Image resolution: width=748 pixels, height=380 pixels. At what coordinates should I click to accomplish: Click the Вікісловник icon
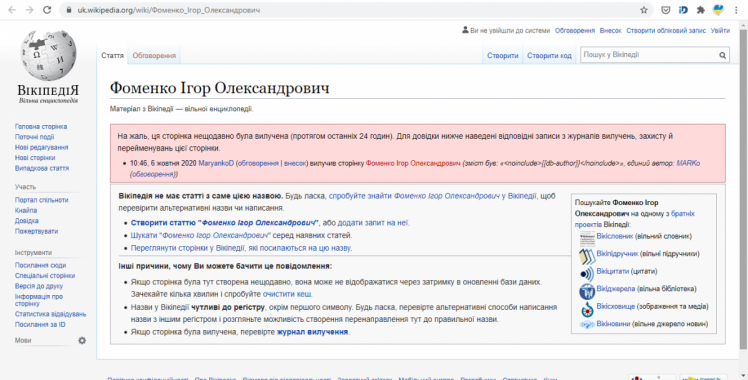(x=587, y=238)
